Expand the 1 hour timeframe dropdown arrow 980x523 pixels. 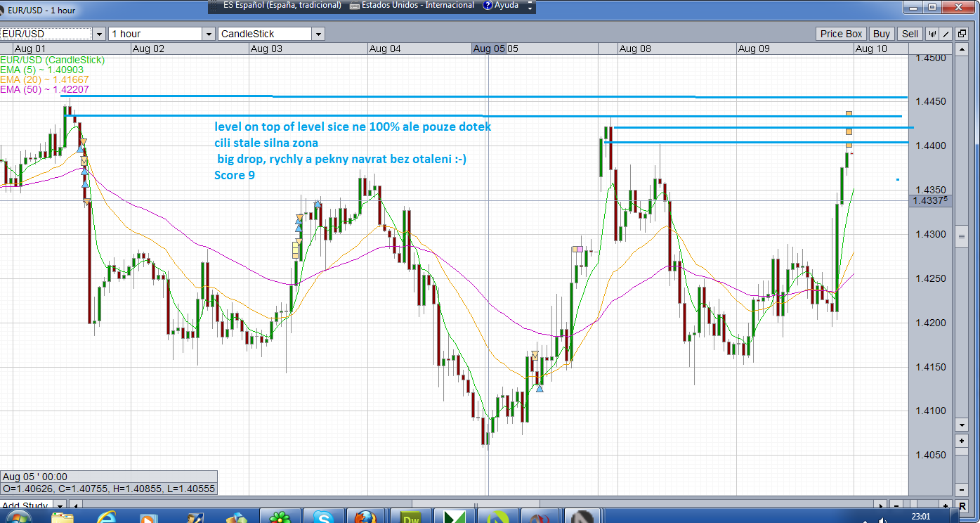tap(208, 34)
